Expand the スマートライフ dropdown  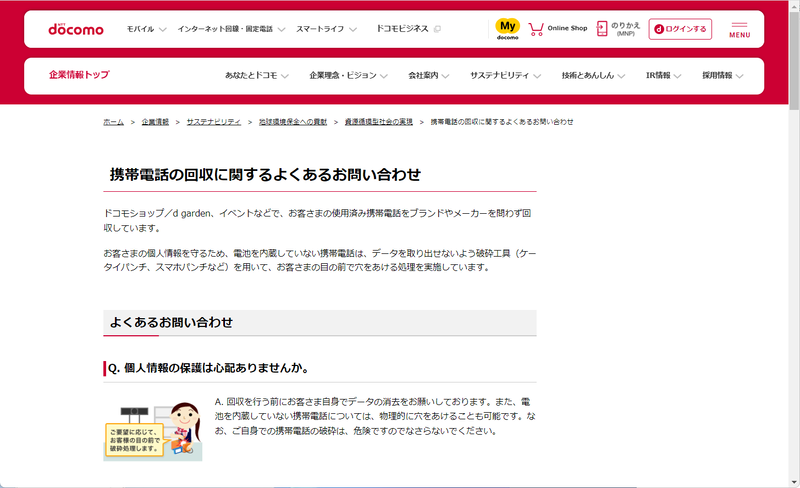tap(326, 29)
